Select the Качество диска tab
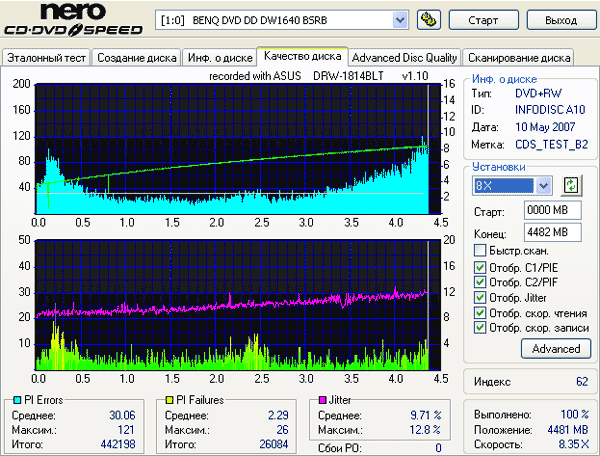 (x=302, y=56)
